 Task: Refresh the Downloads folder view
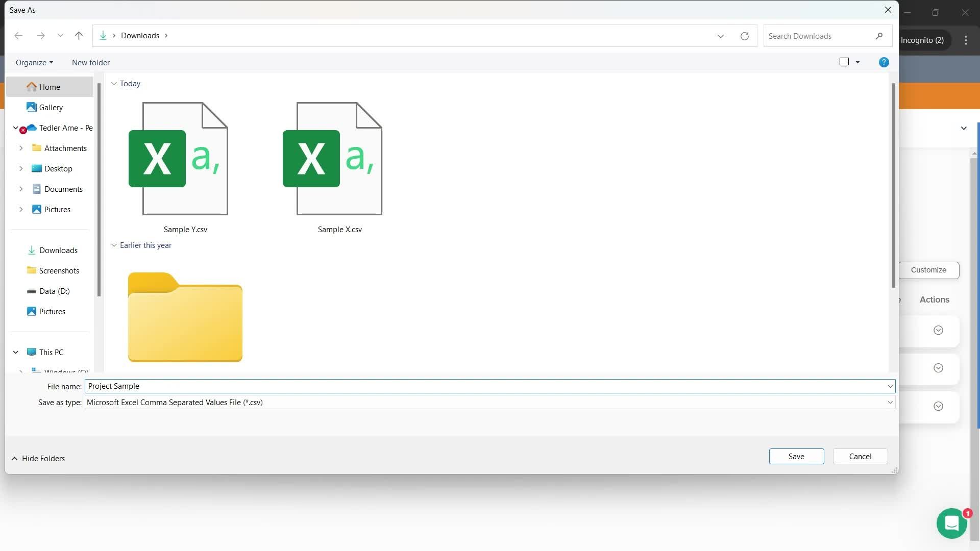[745, 36]
